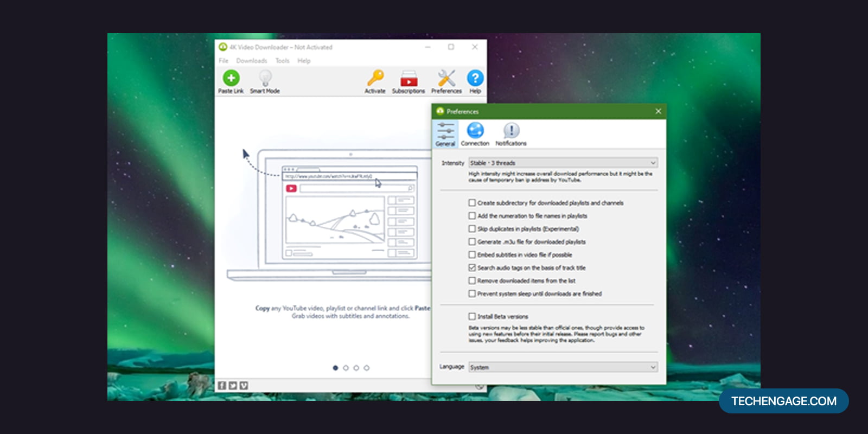Select the first tutorial page dot

pyautogui.click(x=335, y=368)
